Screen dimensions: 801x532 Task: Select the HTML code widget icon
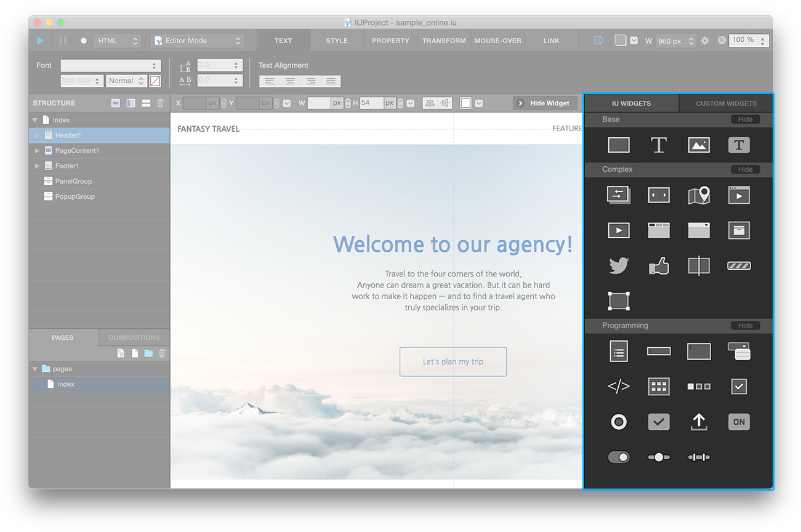click(618, 386)
